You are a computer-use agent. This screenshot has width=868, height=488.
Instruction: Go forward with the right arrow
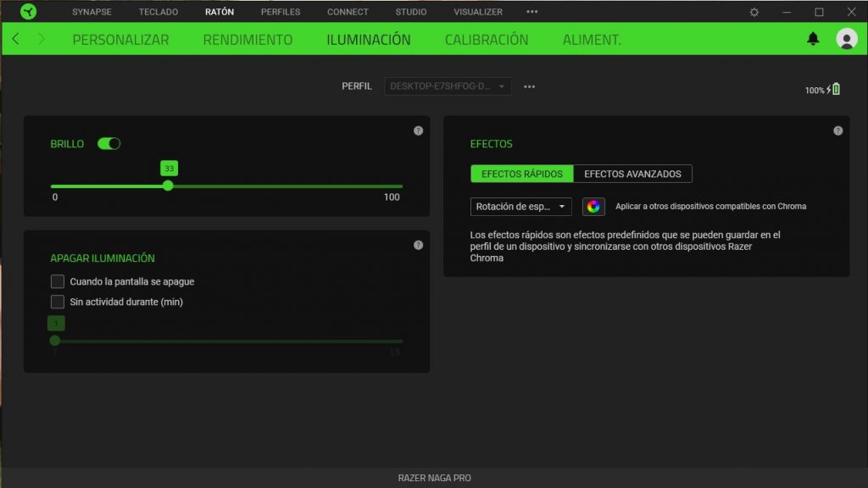point(42,39)
